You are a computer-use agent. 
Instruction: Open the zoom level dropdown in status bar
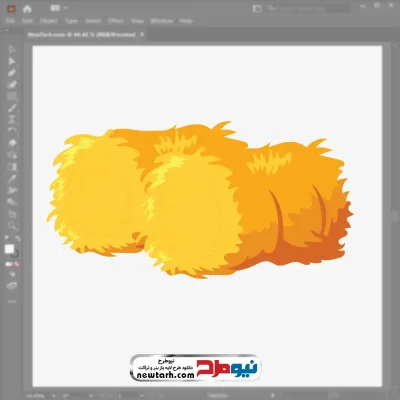pyautogui.click(x=53, y=396)
